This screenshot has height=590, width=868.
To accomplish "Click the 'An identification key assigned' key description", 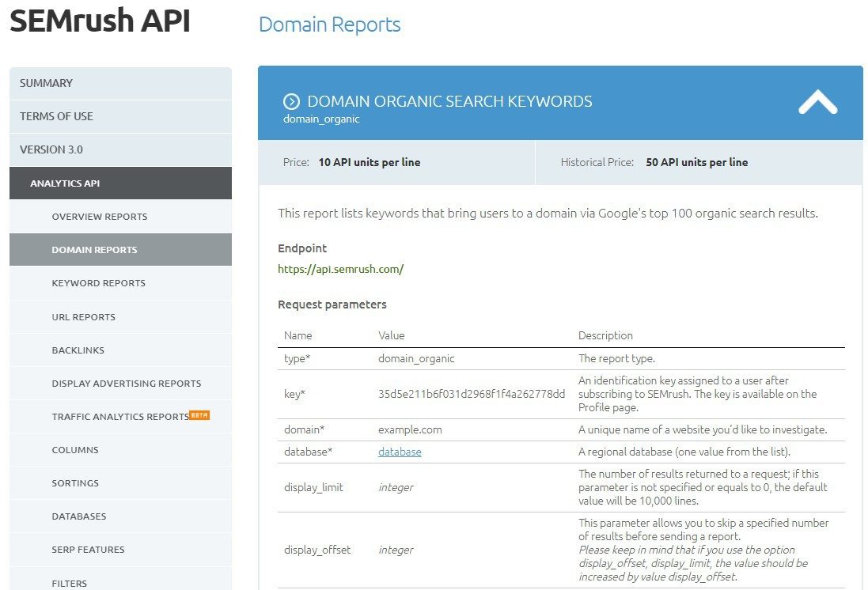I will (698, 394).
